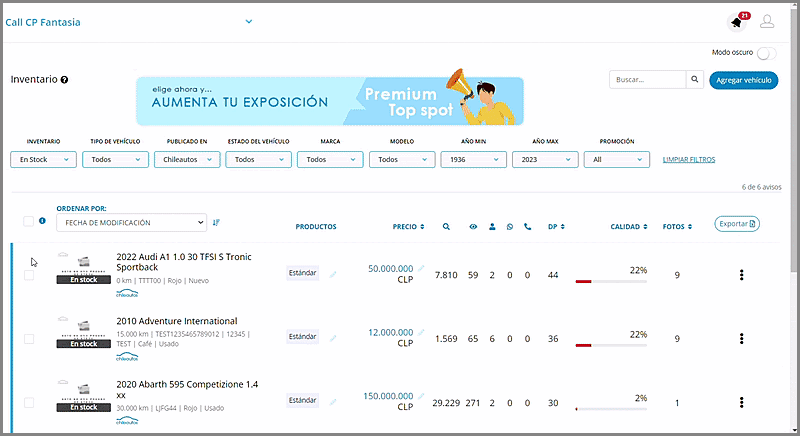Screen dimensions: 800x436
Task: Edit the 150.000.000 price pencil
Action: point(421,396)
